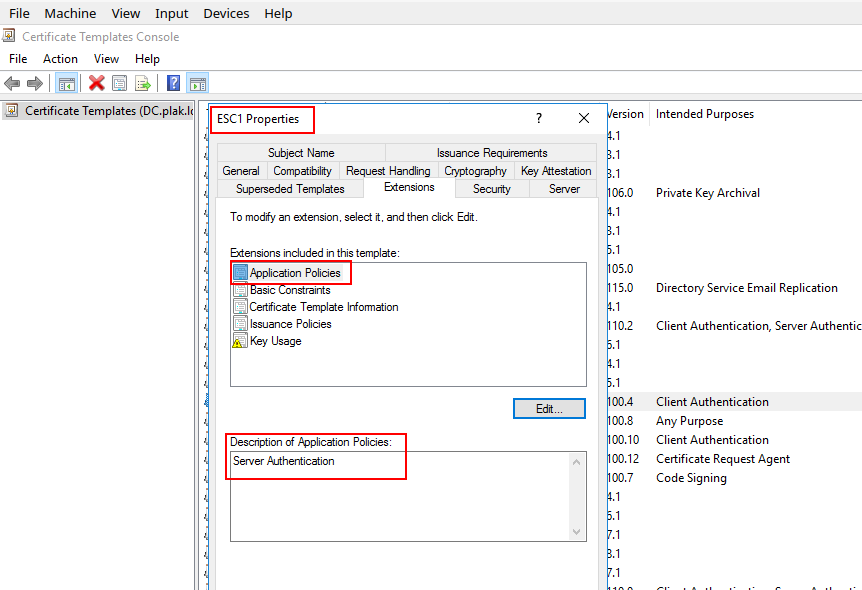Switch to the Security tab

(x=491, y=189)
